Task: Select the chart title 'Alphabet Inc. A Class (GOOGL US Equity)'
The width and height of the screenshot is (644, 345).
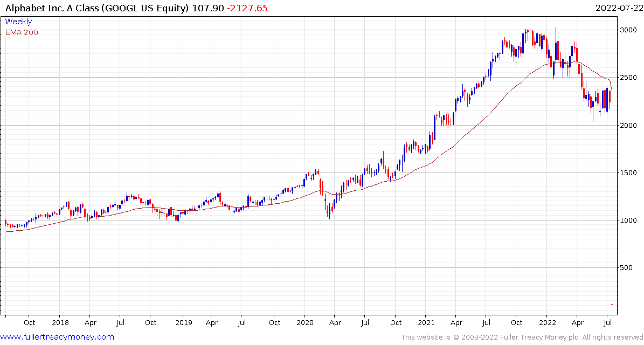Action: 98,8
